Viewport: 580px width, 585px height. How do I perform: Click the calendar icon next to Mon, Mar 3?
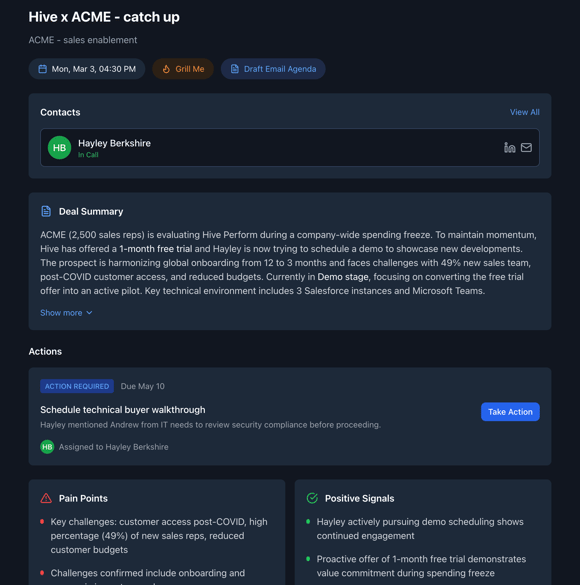coord(43,69)
